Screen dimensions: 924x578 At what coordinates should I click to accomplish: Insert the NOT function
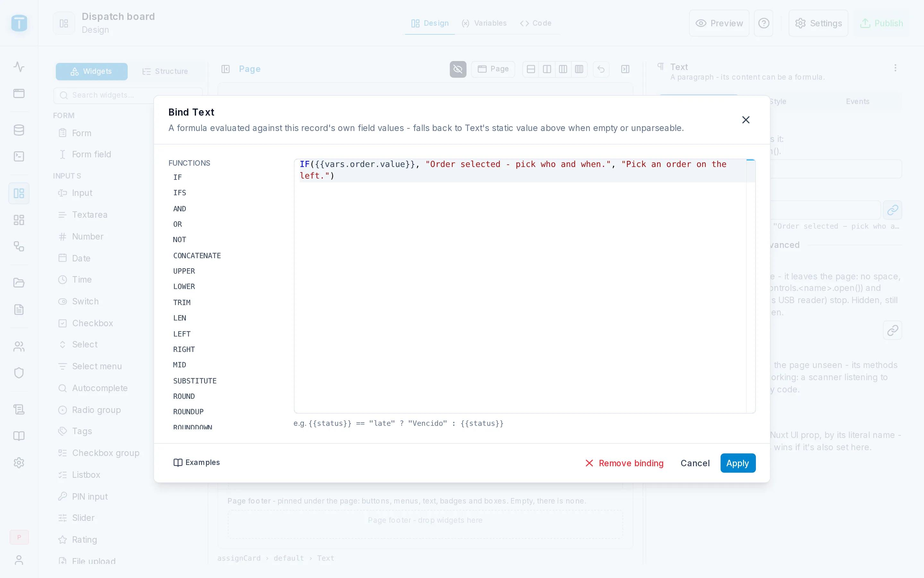(x=179, y=240)
